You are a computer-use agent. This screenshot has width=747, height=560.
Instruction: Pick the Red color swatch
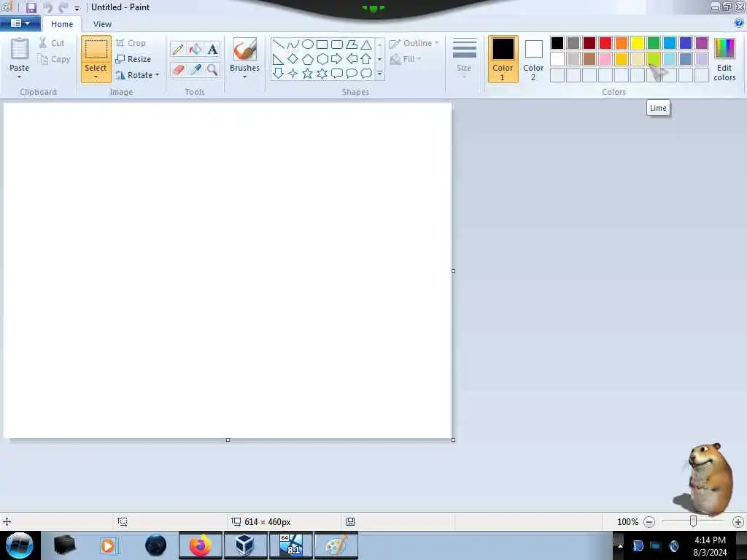click(605, 43)
